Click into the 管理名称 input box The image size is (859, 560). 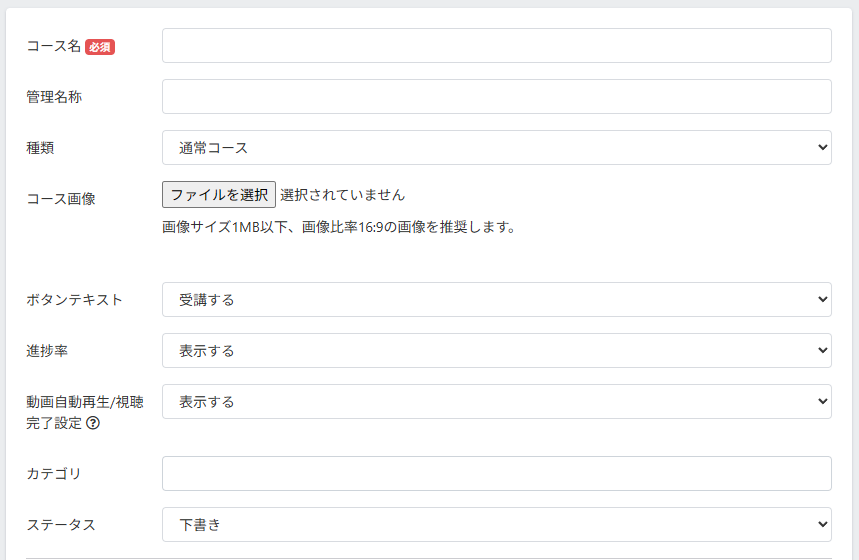(496, 97)
